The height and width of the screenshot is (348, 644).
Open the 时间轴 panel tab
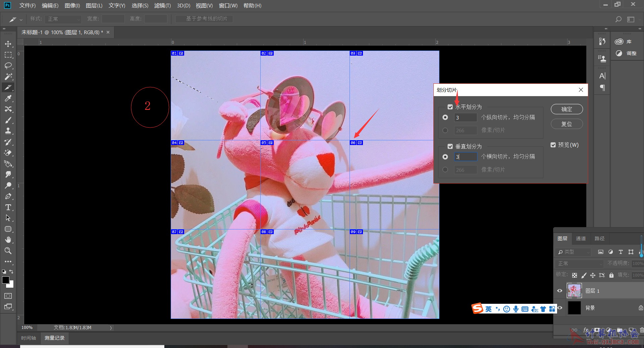coord(29,338)
